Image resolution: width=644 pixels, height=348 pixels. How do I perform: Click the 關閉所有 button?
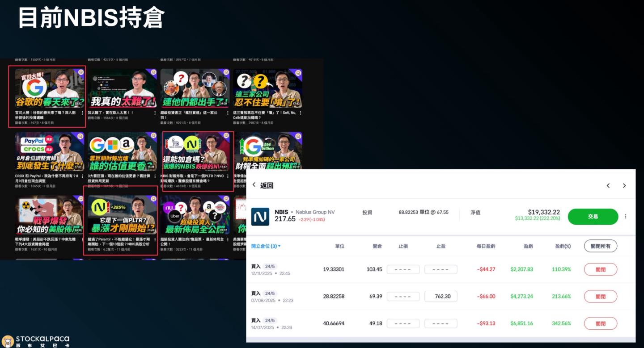point(600,246)
